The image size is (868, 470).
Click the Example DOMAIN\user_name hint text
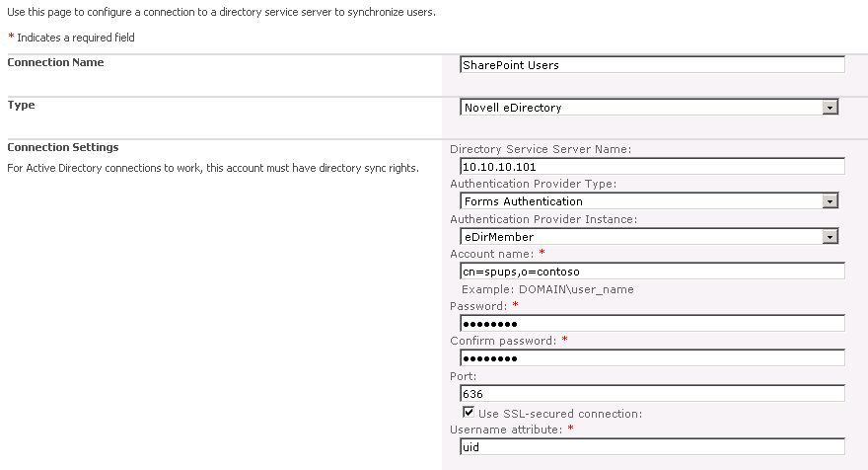pos(547,289)
